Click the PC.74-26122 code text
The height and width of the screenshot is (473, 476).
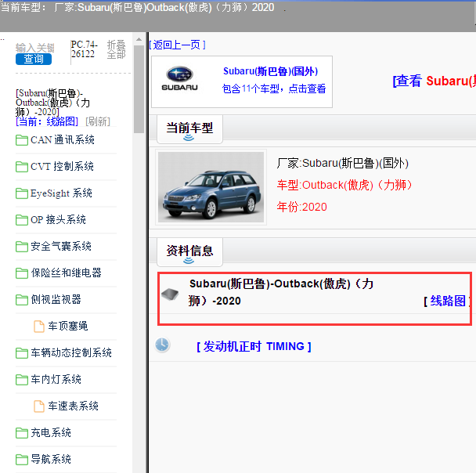[x=84, y=49]
